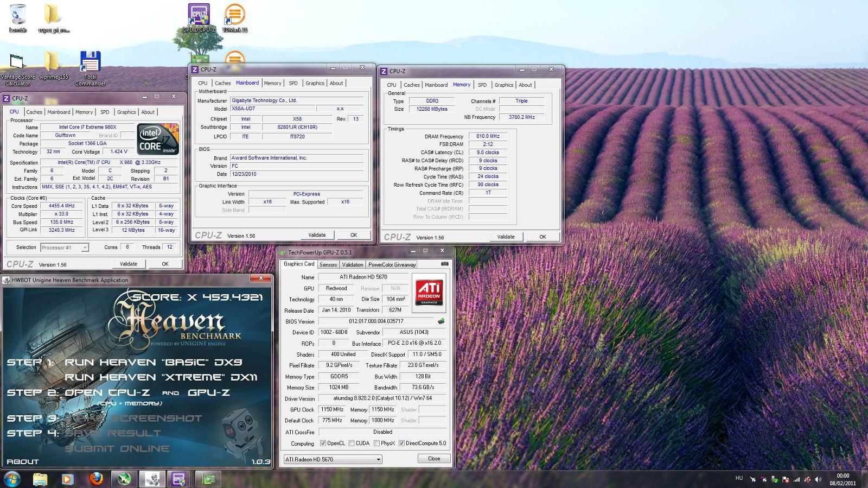Open the ATI Radeon HD 5670 GPU dropdown
Screen dimensions: 868x488
(333, 459)
